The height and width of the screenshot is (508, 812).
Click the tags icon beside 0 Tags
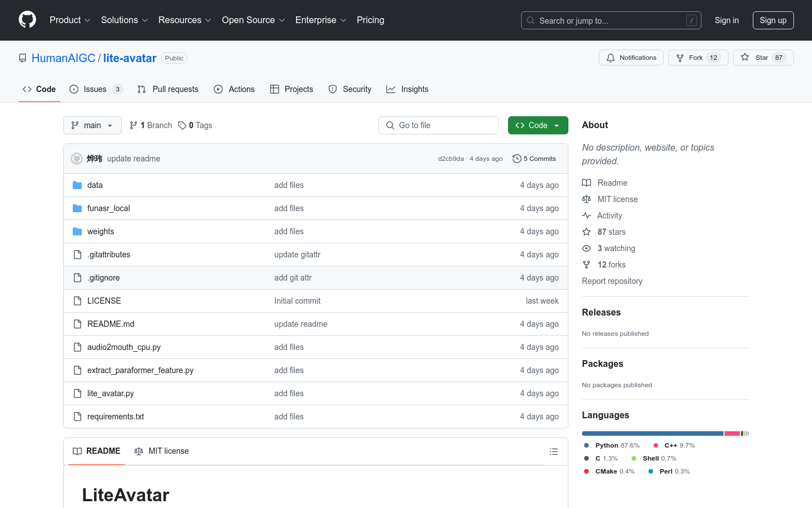182,125
